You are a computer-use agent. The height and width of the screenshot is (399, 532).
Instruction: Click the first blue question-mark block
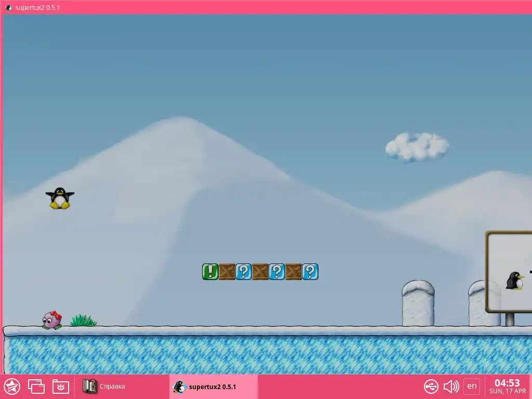(244, 272)
